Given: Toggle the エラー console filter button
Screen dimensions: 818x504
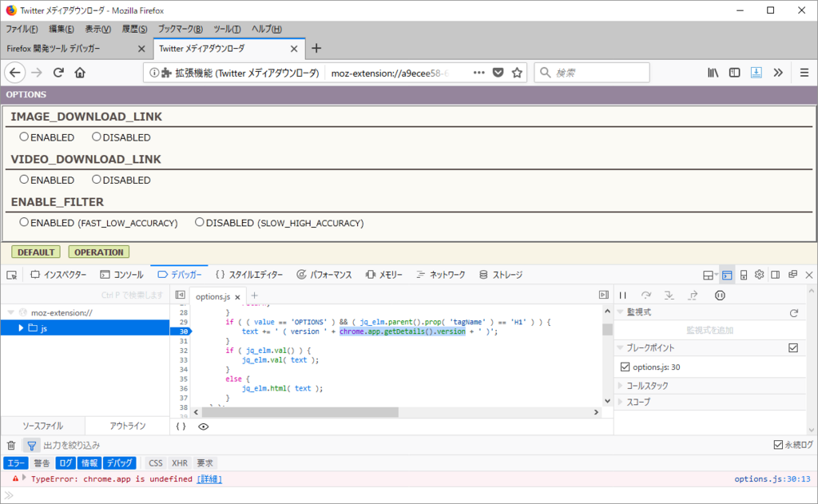Looking at the screenshot, I should pyautogui.click(x=16, y=462).
